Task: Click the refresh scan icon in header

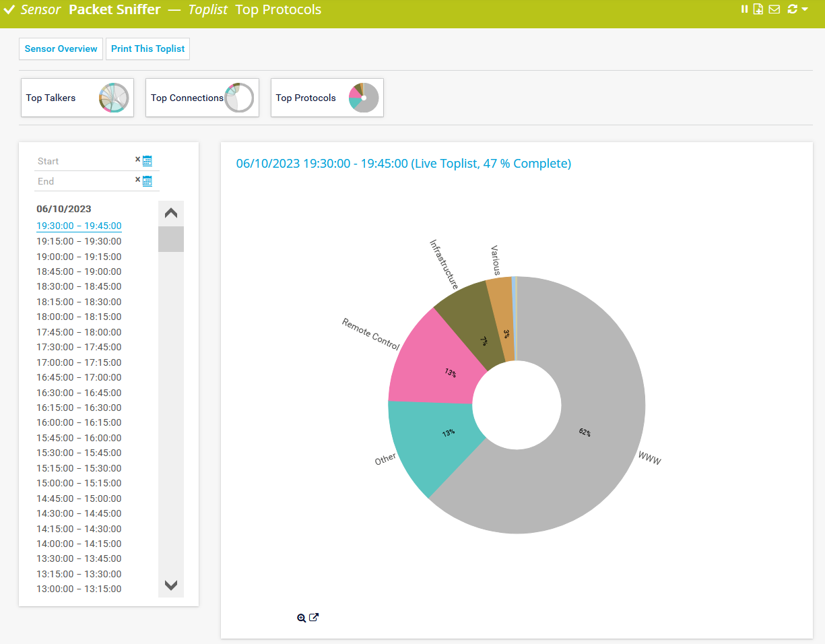Action: click(x=792, y=9)
